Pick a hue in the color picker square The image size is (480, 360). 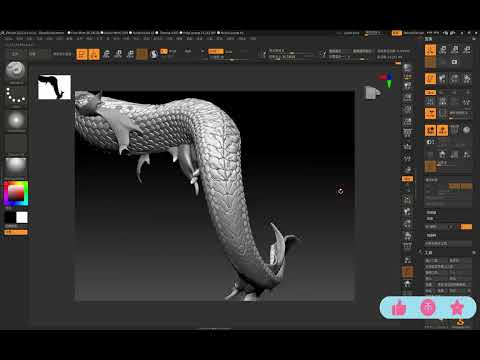click(16, 193)
